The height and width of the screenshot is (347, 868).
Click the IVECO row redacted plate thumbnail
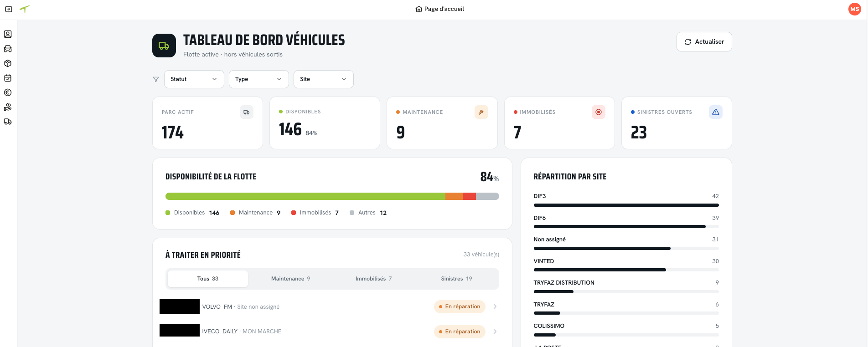click(180, 330)
